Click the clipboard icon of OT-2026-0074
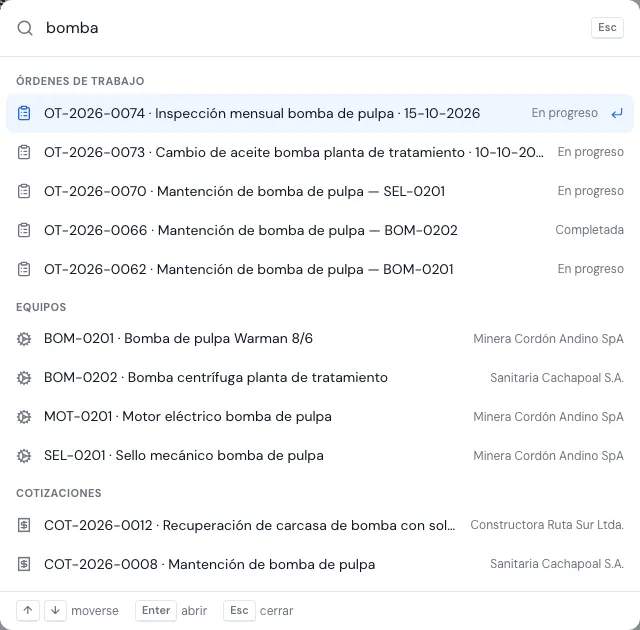The height and width of the screenshot is (630, 640). pos(24,113)
